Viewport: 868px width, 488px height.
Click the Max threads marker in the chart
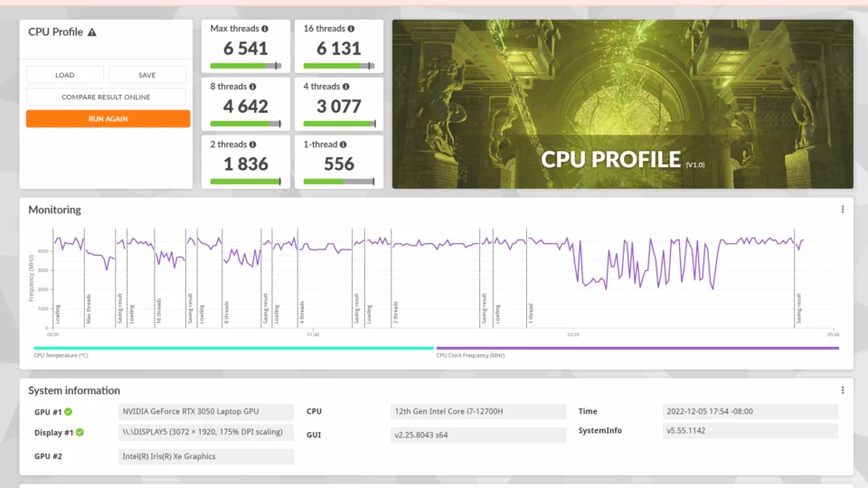pyautogui.click(x=89, y=309)
